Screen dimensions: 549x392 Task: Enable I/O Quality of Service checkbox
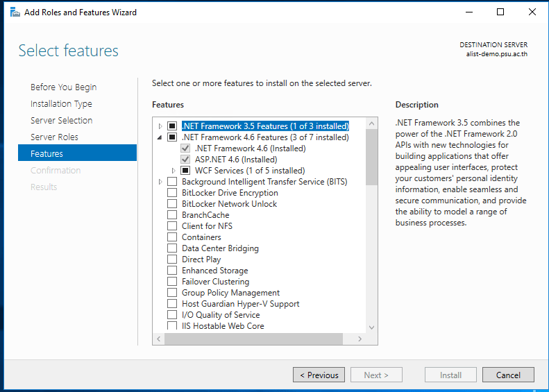point(172,315)
